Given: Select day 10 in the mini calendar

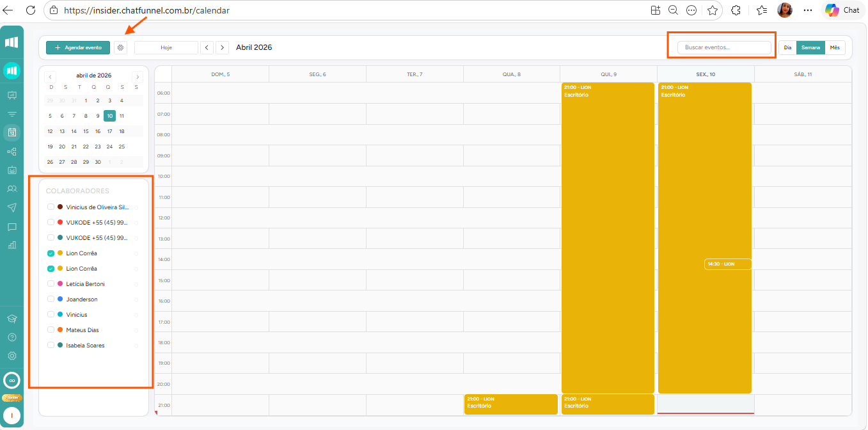Looking at the screenshot, I should (x=110, y=116).
